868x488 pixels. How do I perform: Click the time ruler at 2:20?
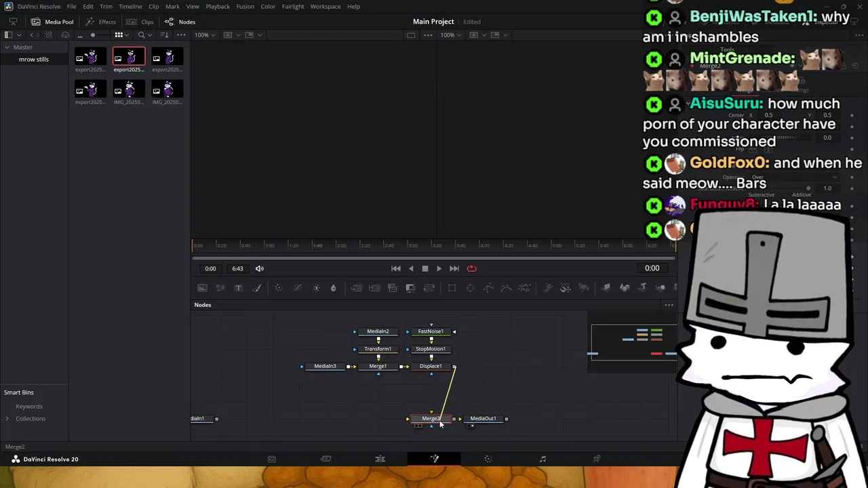click(x=365, y=245)
